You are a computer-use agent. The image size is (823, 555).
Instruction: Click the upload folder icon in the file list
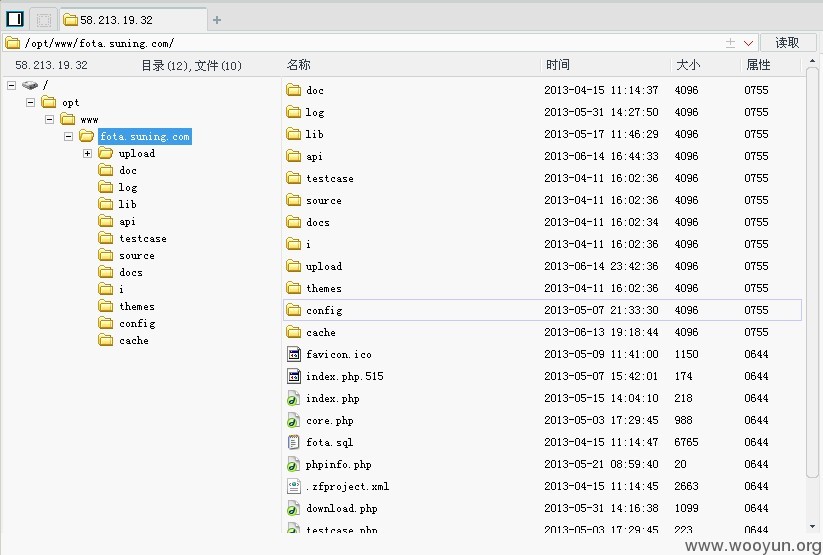293,266
